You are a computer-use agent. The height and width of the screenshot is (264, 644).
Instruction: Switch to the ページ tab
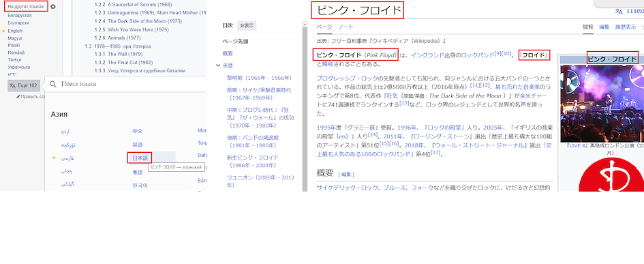324,27
